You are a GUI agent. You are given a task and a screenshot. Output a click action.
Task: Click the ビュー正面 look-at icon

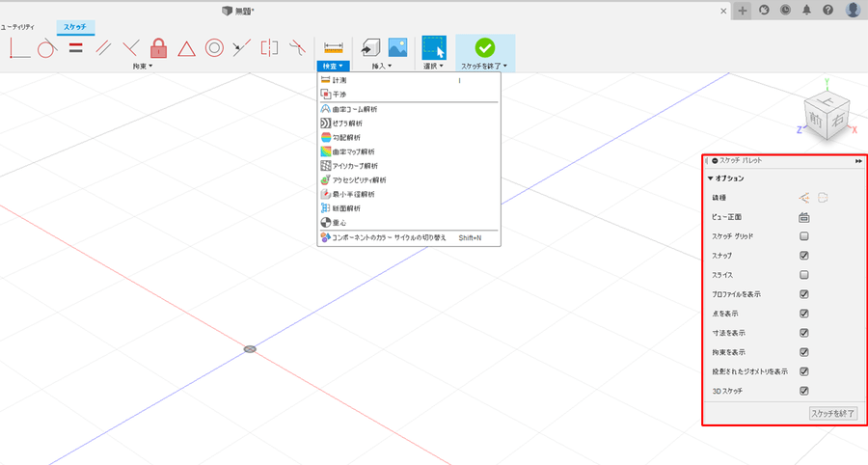(x=803, y=218)
